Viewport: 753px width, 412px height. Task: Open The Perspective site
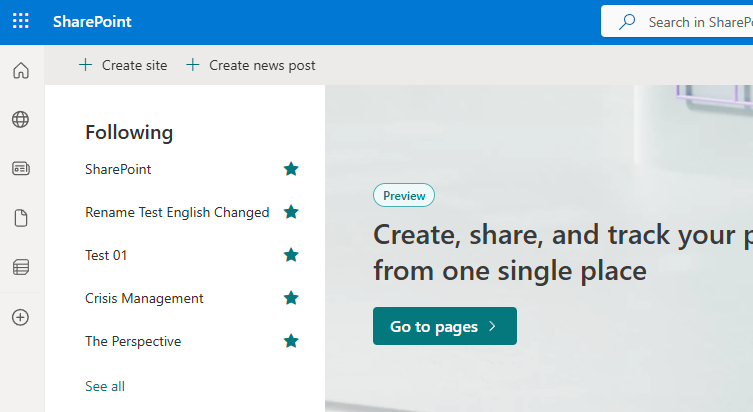[133, 341]
